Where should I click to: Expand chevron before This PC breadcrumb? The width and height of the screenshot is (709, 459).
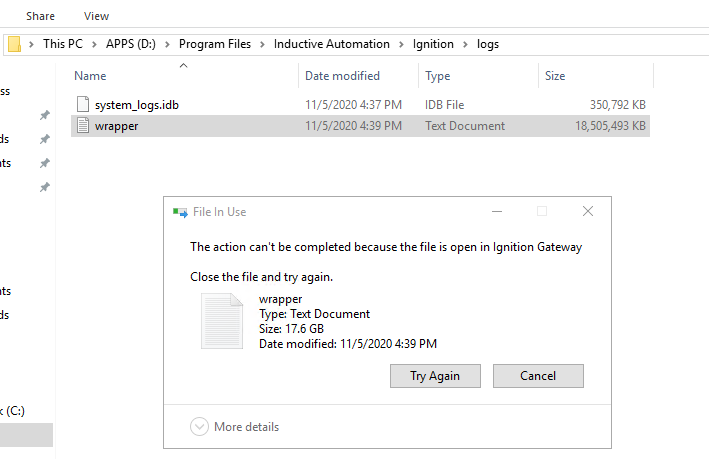(31, 44)
